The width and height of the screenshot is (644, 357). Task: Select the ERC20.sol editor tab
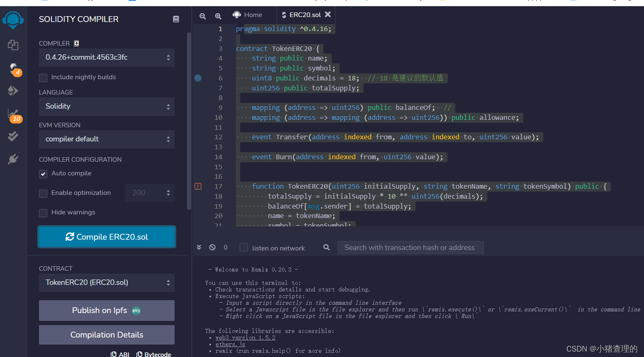pos(305,15)
